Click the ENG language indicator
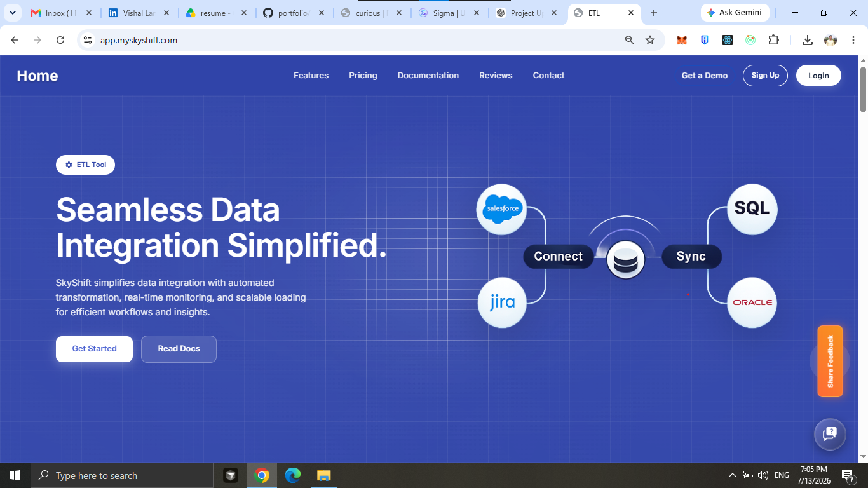The width and height of the screenshot is (868, 488). (782, 475)
